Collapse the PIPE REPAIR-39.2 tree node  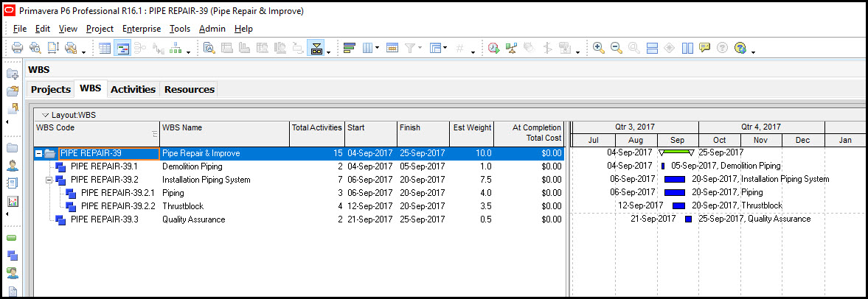click(x=49, y=180)
